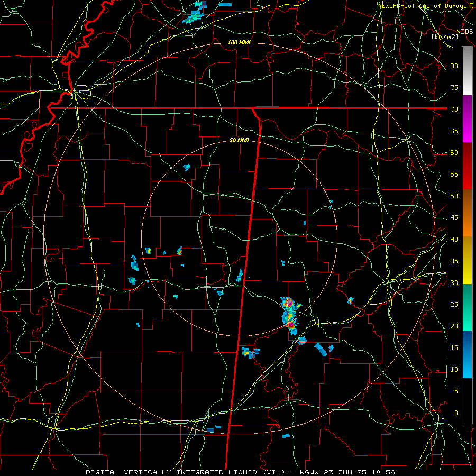Click the 50 NMI range ring label
The image size is (476, 476).
pos(239,140)
